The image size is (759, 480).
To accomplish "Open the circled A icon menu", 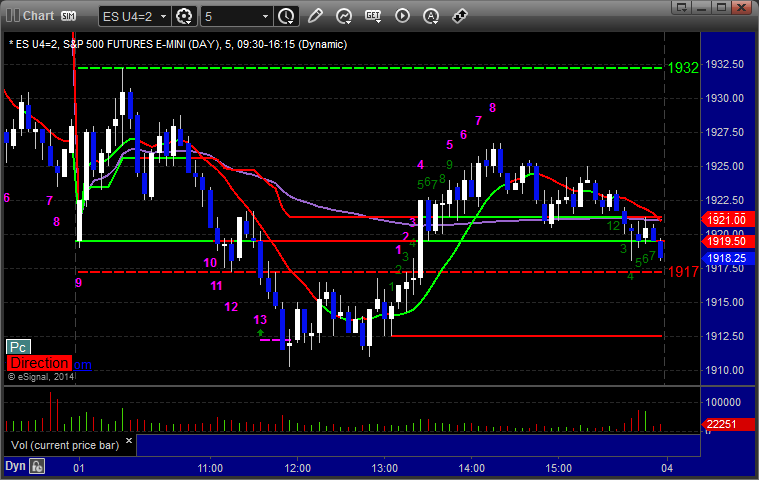I will point(431,16).
